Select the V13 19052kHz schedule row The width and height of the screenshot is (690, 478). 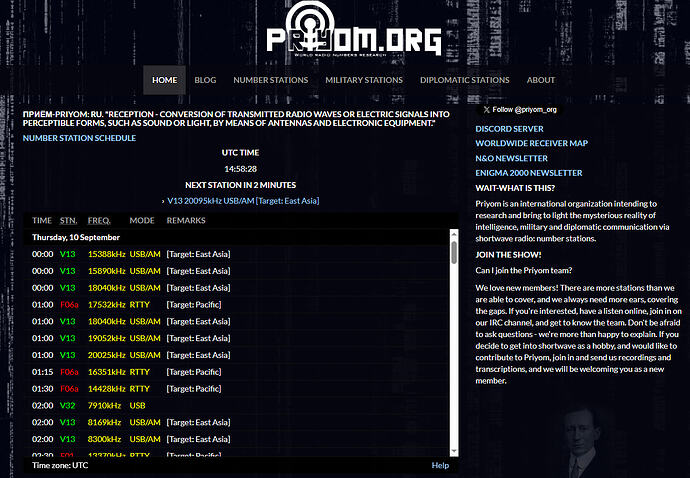click(x=237, y=338)
